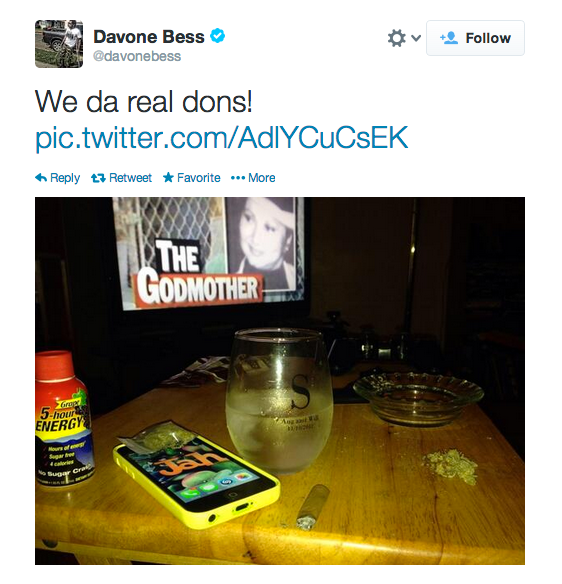562x584 pixels.
Task: Expand the chevron beside the gear
Action: [x=416, y=38]
